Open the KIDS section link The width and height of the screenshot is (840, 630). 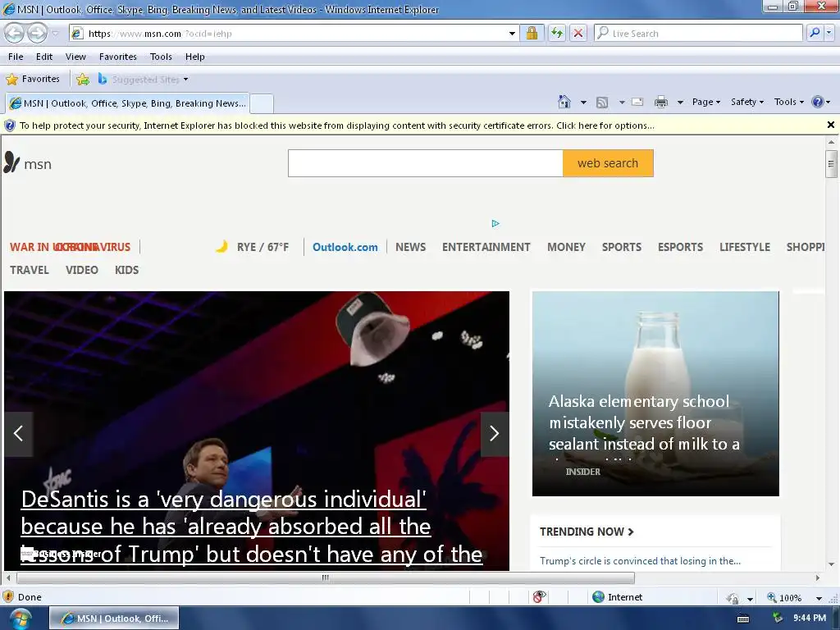tap(126, 270)
